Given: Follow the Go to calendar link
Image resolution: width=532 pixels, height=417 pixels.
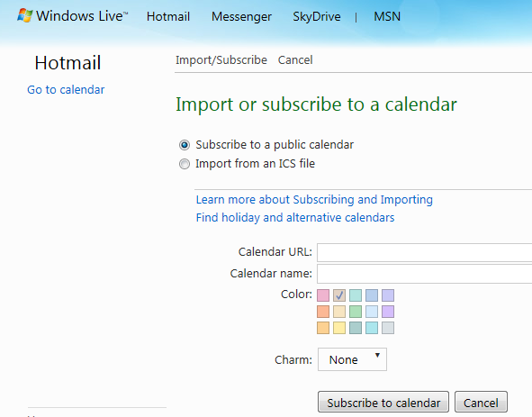Looking at the screenshot, I should coord(66,90).
